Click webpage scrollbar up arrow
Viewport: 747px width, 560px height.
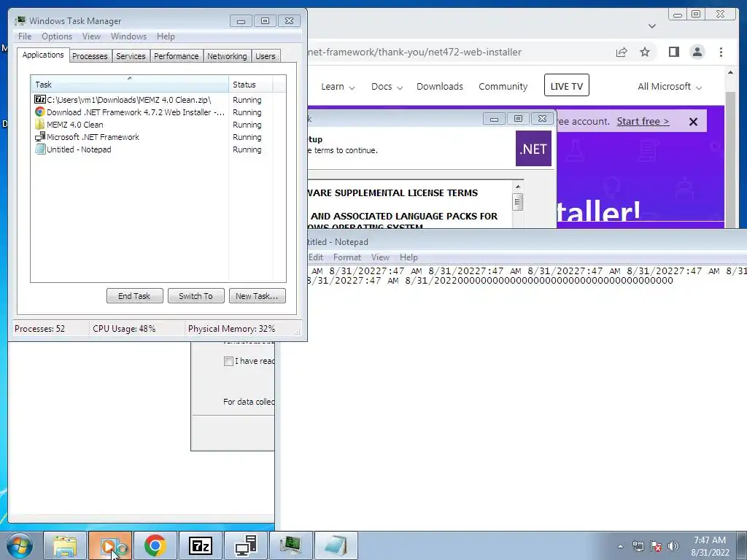(730, 72)
